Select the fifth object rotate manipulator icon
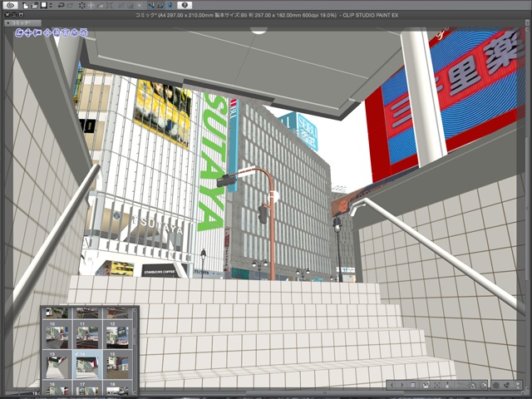Image resolution: width=532 pixels, height=399 pixels. [x=57, y=32]
